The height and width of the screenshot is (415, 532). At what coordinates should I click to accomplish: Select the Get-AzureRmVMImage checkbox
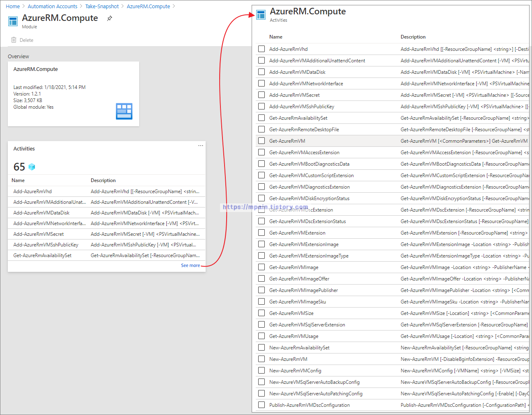[x=261, y=267]
